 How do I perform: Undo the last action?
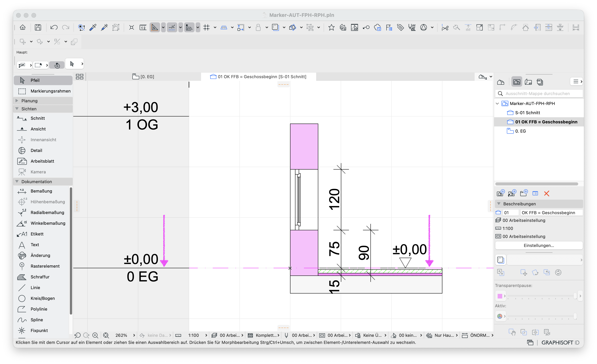pos(54,27)
